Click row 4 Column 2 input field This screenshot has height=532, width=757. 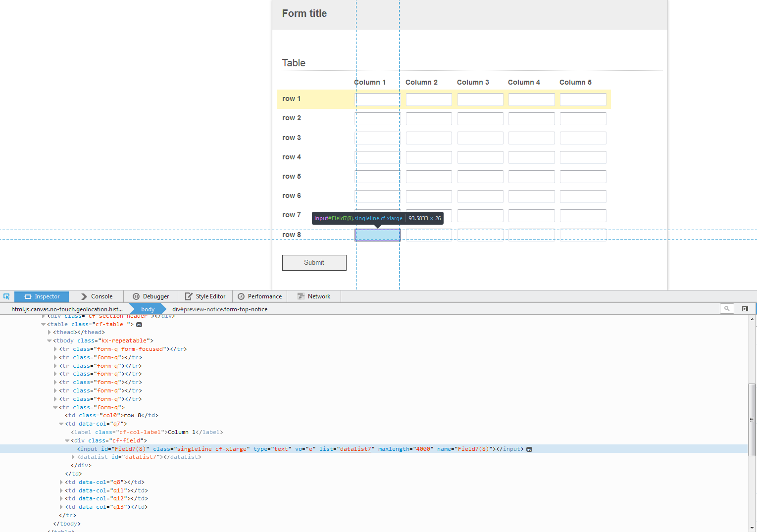(429, 157)
